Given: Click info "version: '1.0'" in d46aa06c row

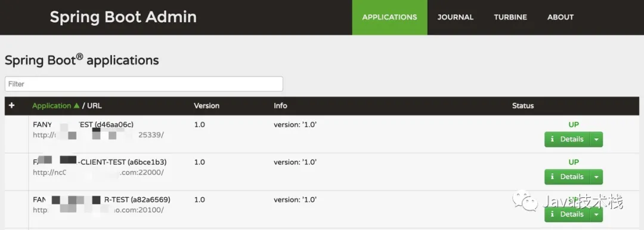Looking at the screenshot, I should point(295,124).
